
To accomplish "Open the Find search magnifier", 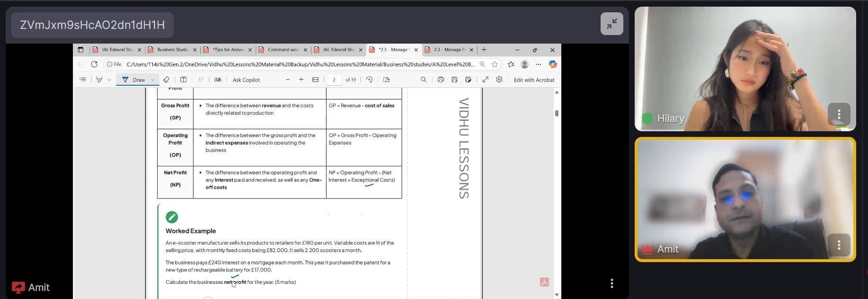I will [424, 80].
